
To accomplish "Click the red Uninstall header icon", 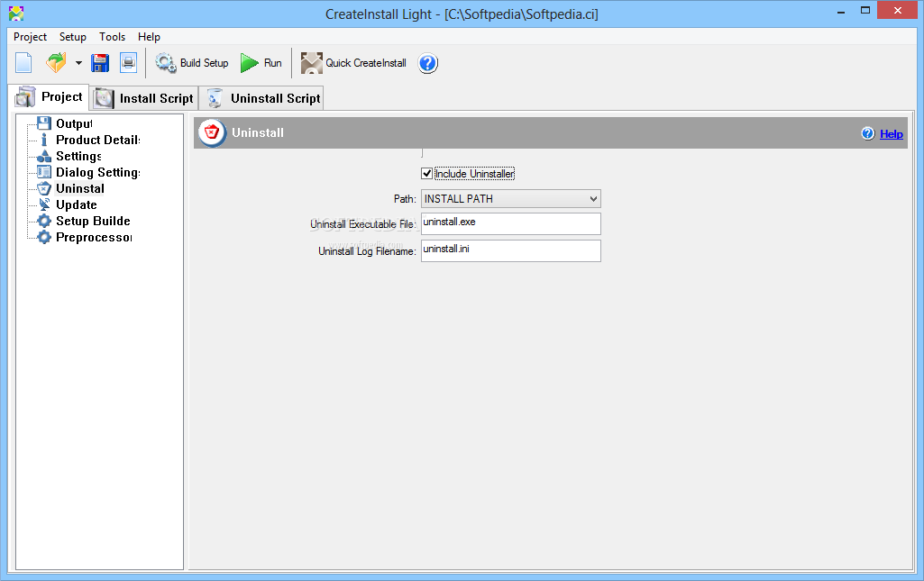I will tap(212, 132).
